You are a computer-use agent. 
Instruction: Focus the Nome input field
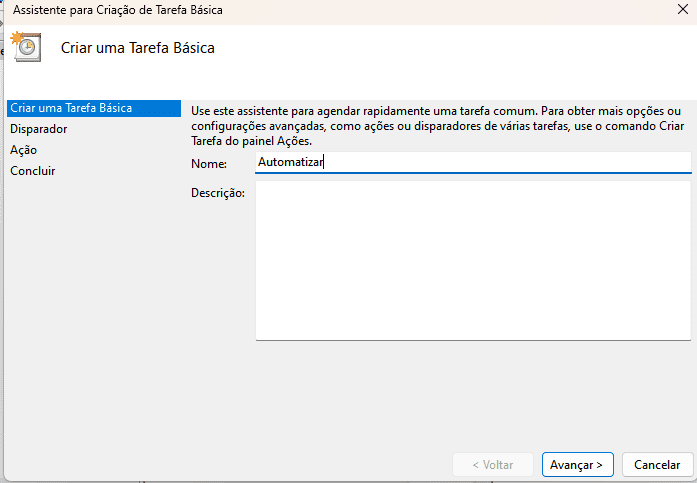point(473,162)
